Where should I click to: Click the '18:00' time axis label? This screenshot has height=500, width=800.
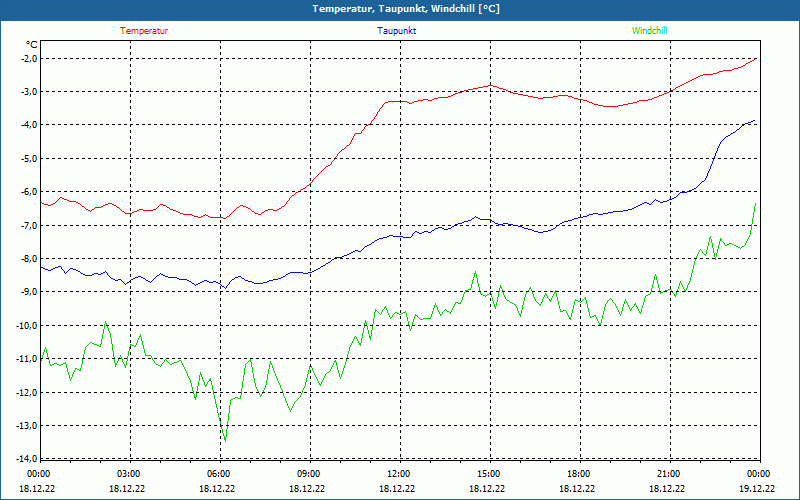click(577, 474)
